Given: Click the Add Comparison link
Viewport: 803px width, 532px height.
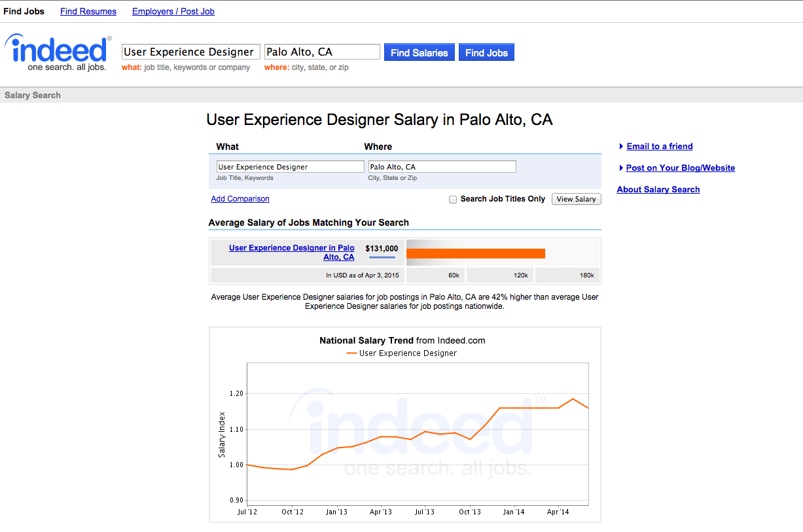Looking at the screenshot, I should click(x=240, y=199).
